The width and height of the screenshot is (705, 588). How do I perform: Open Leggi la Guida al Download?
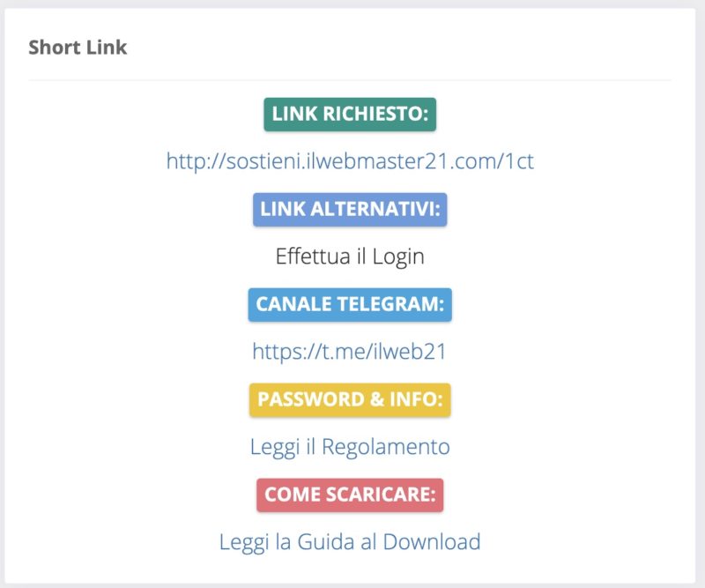click(350, 541)
